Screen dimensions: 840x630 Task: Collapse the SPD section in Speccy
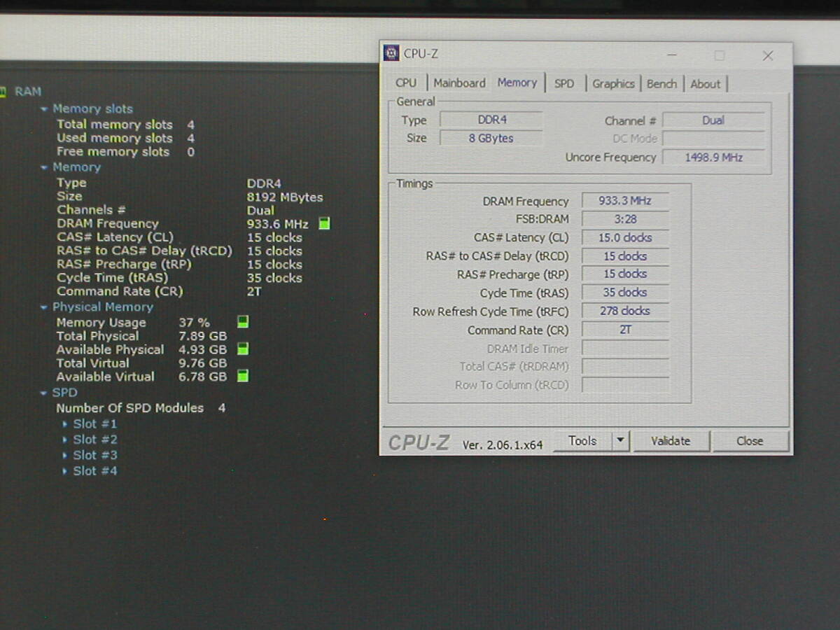(45, 393)
